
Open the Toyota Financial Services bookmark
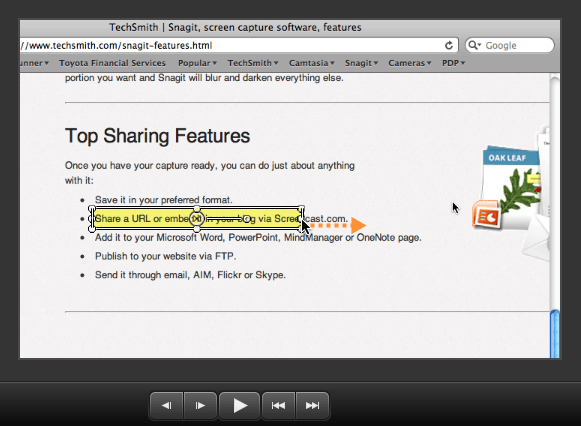point(112,63)
